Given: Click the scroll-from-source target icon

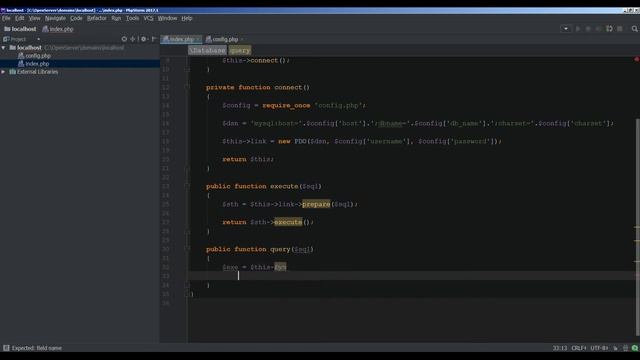Looking at the screenshot, I should tap(124, 39).
